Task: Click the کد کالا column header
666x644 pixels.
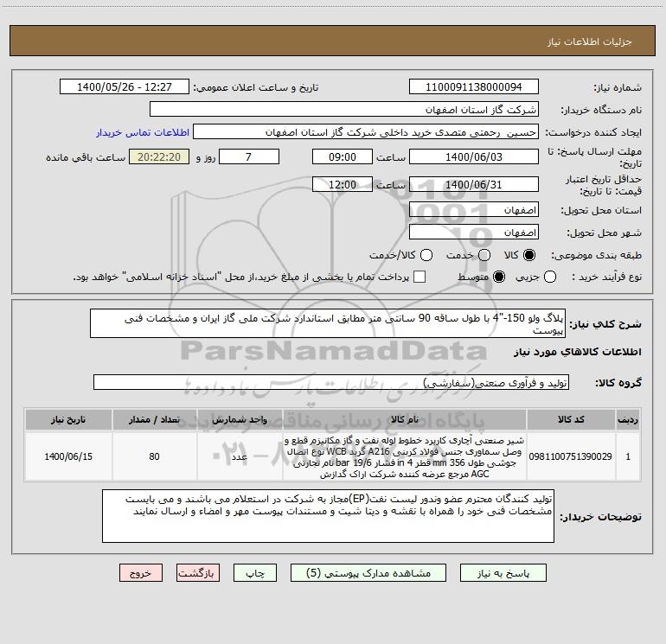Action: 571,420
